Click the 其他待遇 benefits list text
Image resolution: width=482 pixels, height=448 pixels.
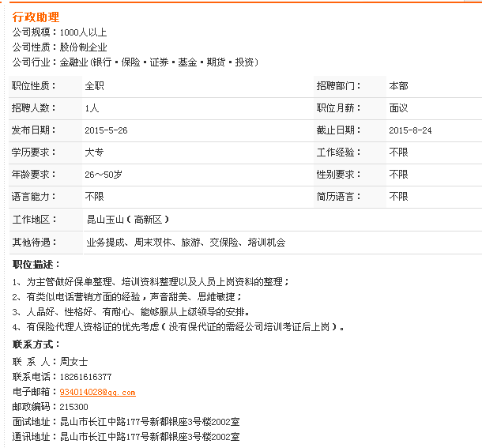(186, 243)
